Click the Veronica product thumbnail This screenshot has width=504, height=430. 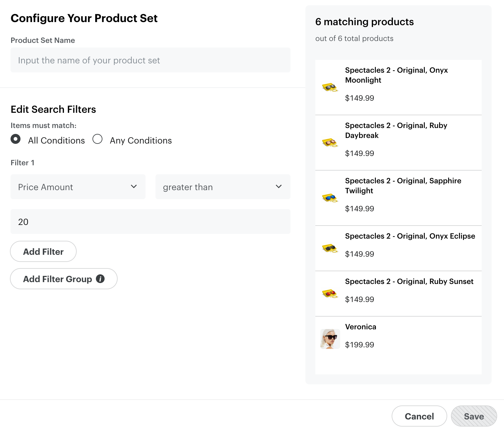[330, 339]
